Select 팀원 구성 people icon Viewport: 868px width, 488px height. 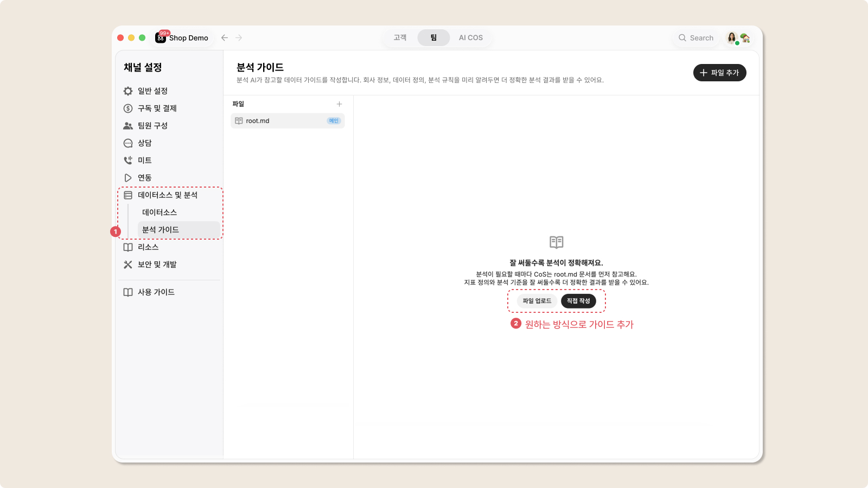[x=128, y=126]
